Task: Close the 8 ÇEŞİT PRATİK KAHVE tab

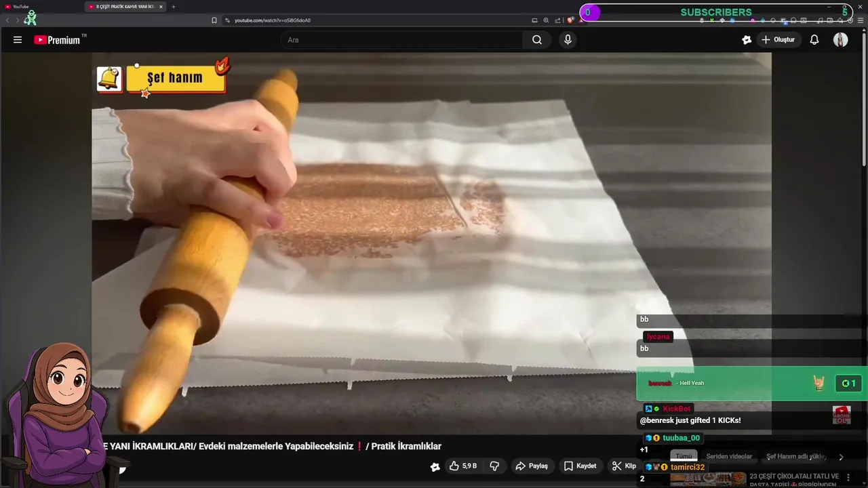Action: pos(161,7)
